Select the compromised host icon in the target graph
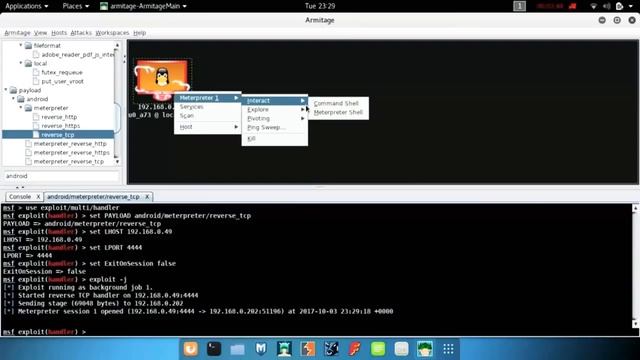640x360 pixels. (x=162, y=80)
